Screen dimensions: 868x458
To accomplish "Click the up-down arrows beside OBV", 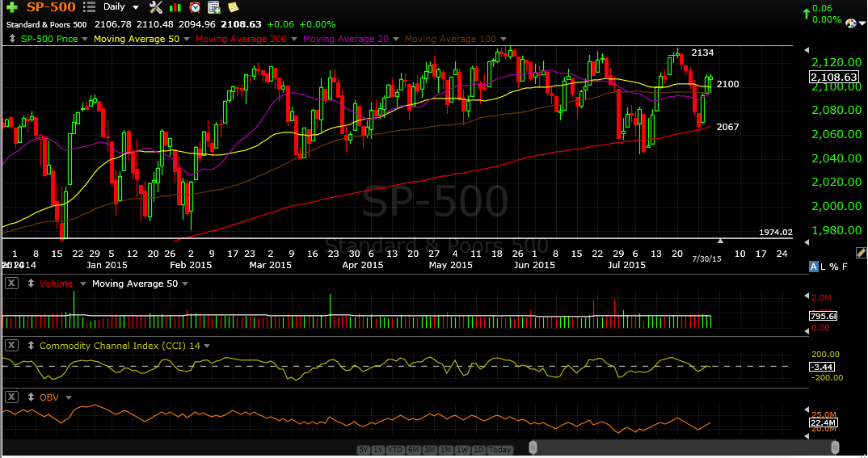I will (x=31, y=397).
